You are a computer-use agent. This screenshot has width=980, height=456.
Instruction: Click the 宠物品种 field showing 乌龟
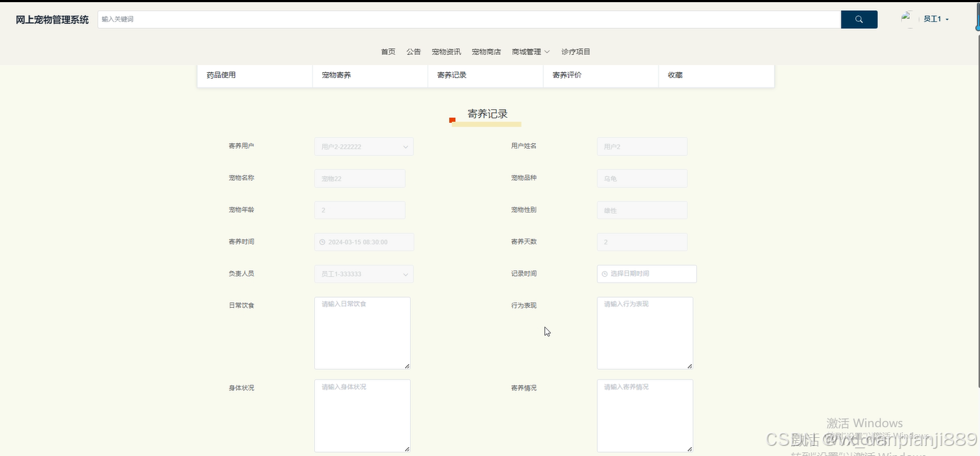642,178
